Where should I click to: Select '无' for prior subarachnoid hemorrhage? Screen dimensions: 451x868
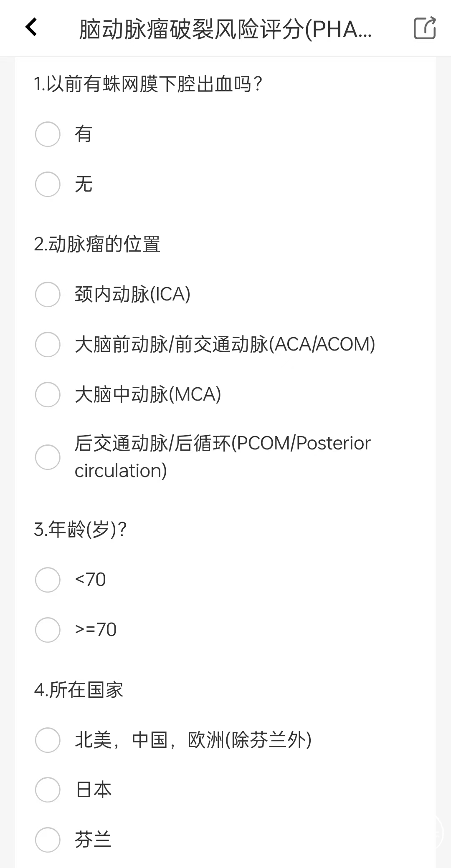click(48, 184)
